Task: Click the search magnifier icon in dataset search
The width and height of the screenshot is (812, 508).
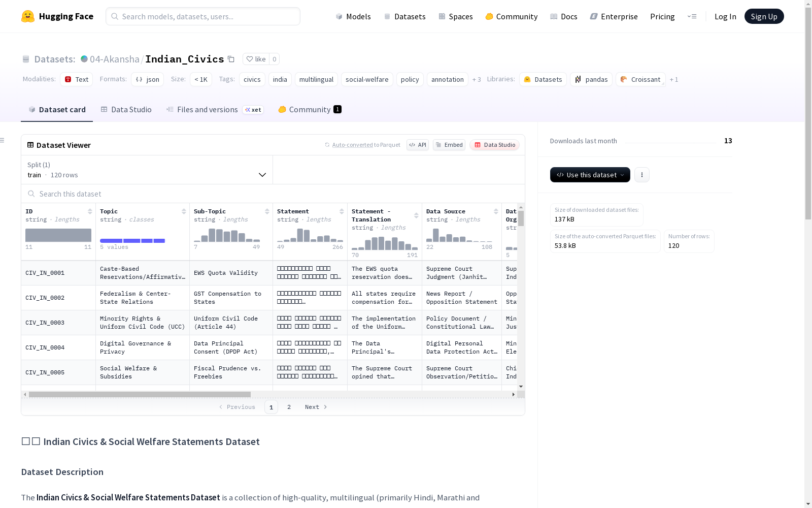Action: click(31, 194)
